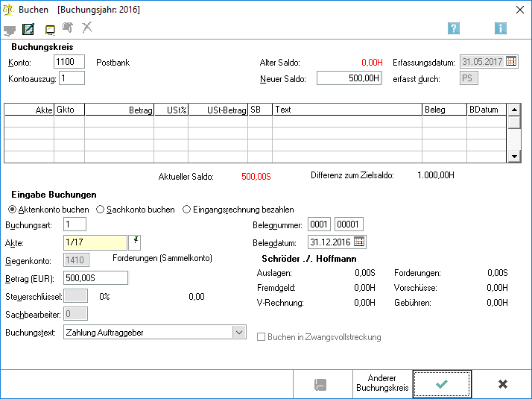This screenshot has width=532, height=399.
Task: Click the Gkto column header
Action: 69,110
